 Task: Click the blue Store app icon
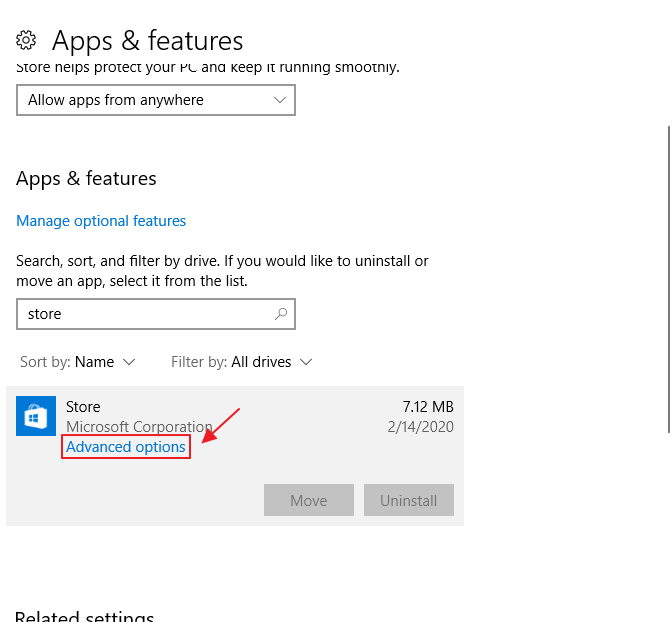[36, 416]
